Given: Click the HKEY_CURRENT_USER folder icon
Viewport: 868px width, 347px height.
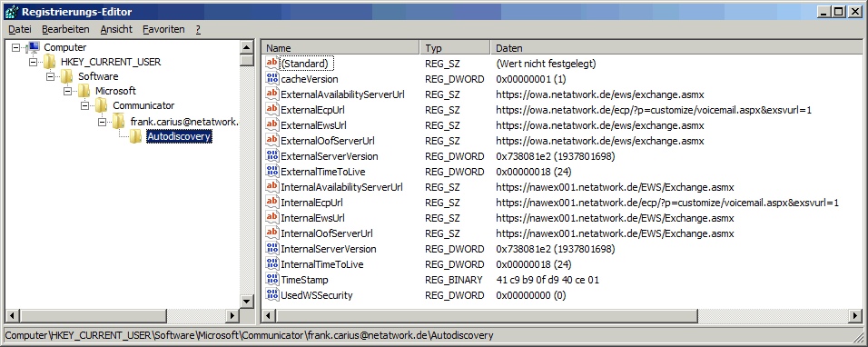Looking at the screenshot, I should 49,62.
